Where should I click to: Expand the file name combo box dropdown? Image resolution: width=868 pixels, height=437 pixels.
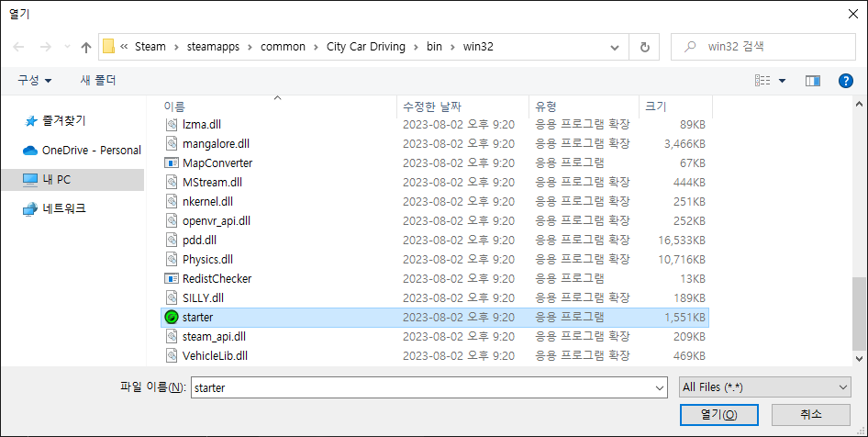(x=660, y=387)
